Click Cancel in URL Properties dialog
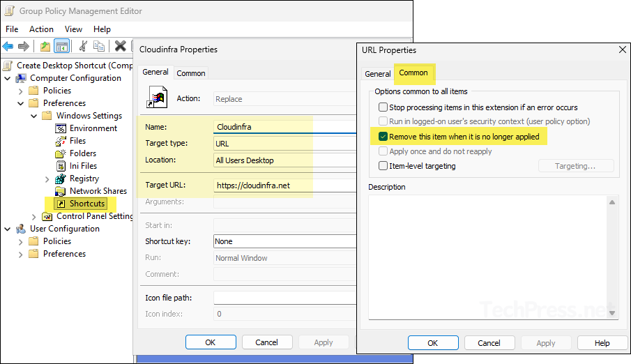 tap(489, 343)
